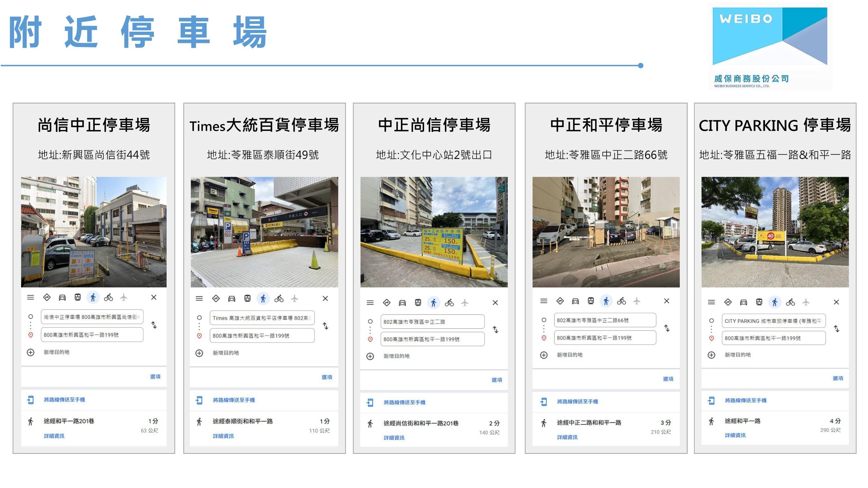868x488 pixels.
Task: Swap origin and destination in 中正尚信停車場 panel
Action: click(x=495, y=330)
